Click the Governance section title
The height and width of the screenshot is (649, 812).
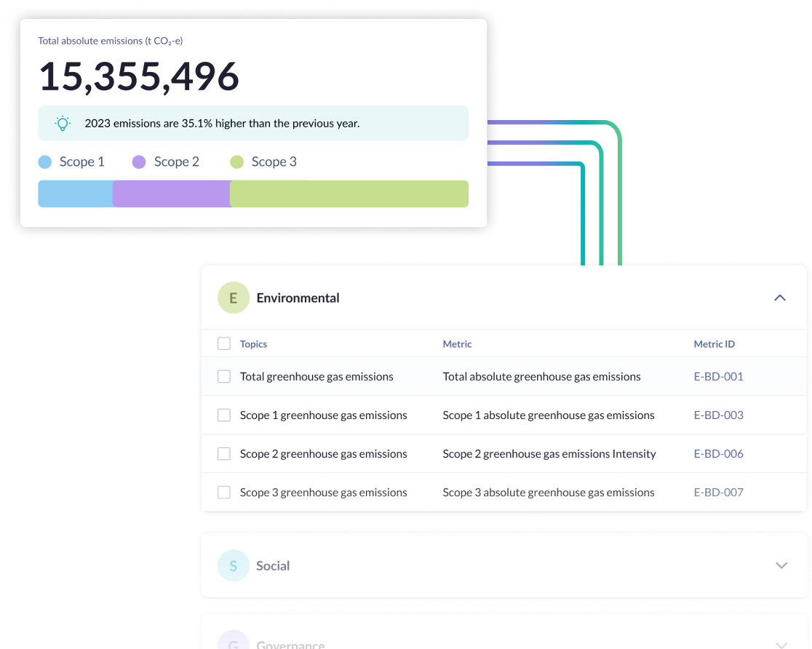click(x=290, y=645)
